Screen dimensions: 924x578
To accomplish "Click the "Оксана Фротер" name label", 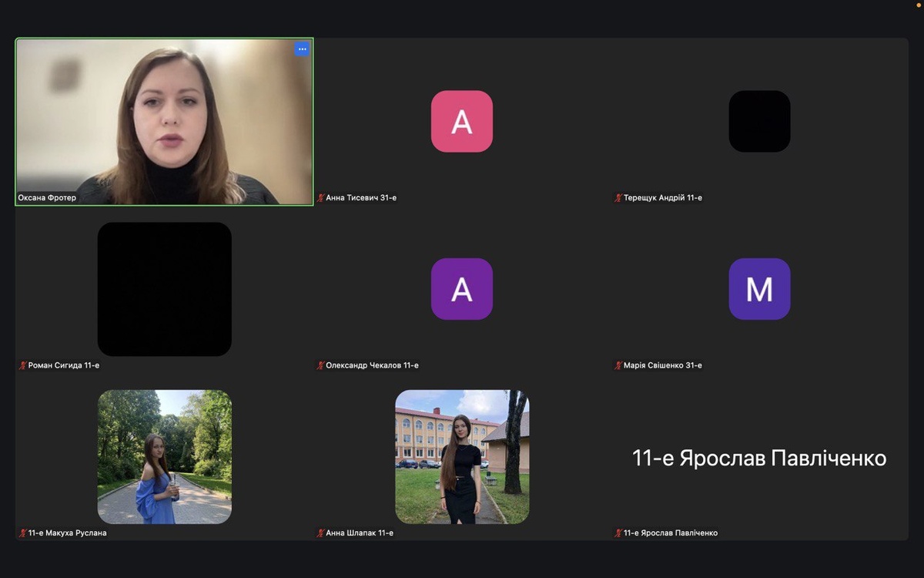I will (48, 198).
